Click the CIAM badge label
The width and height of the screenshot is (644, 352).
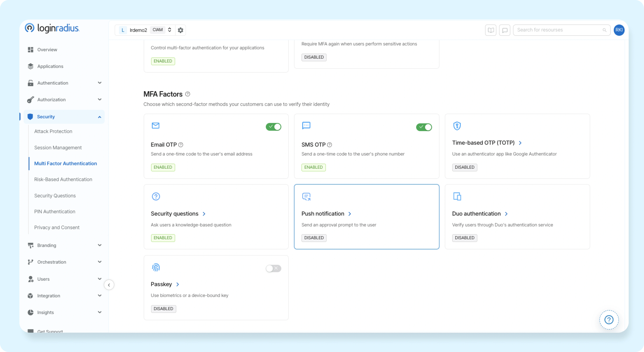[158, 30]
